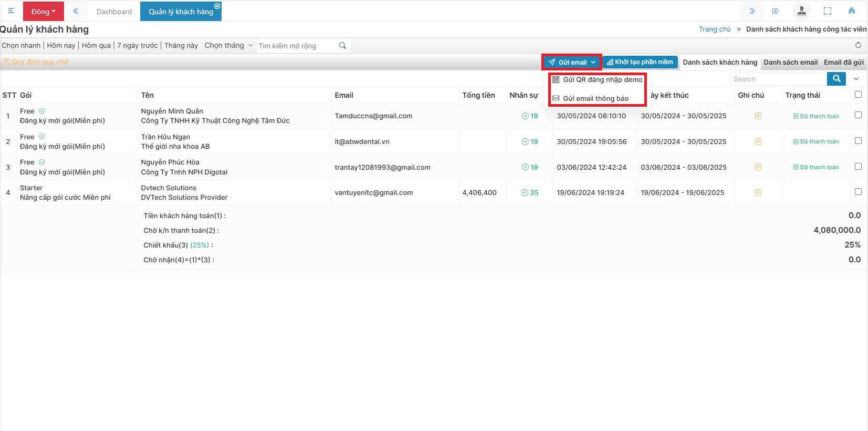This screenshot has height=431, width=868.
Task: Click the Tổng tiền column header
Action: tap(478, 95)
